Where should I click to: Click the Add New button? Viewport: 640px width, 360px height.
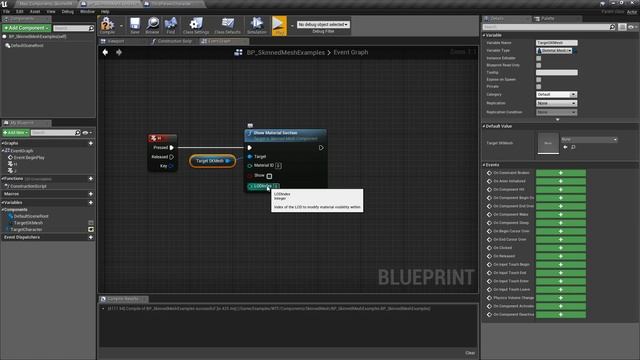coord(16,133)
